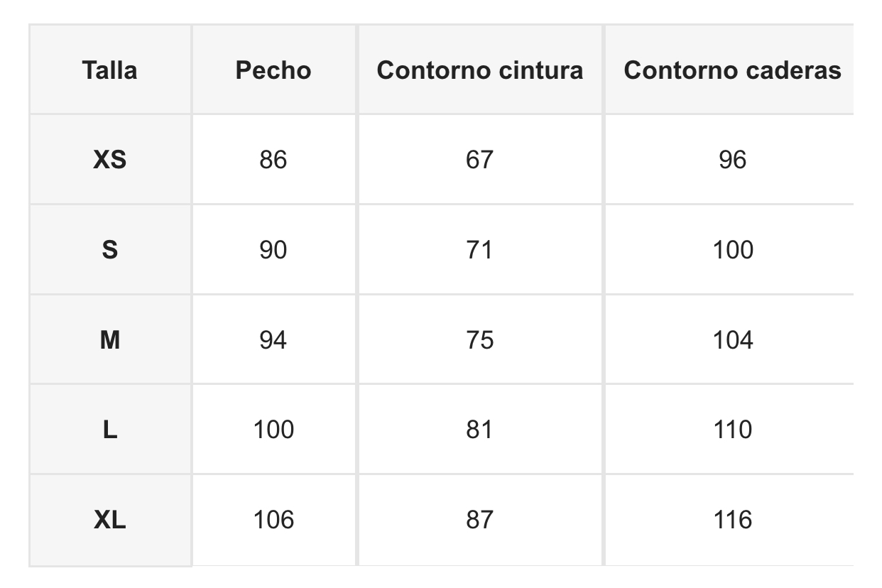
Task: Click chest value 94 for size M
Action: coord(273,340)
